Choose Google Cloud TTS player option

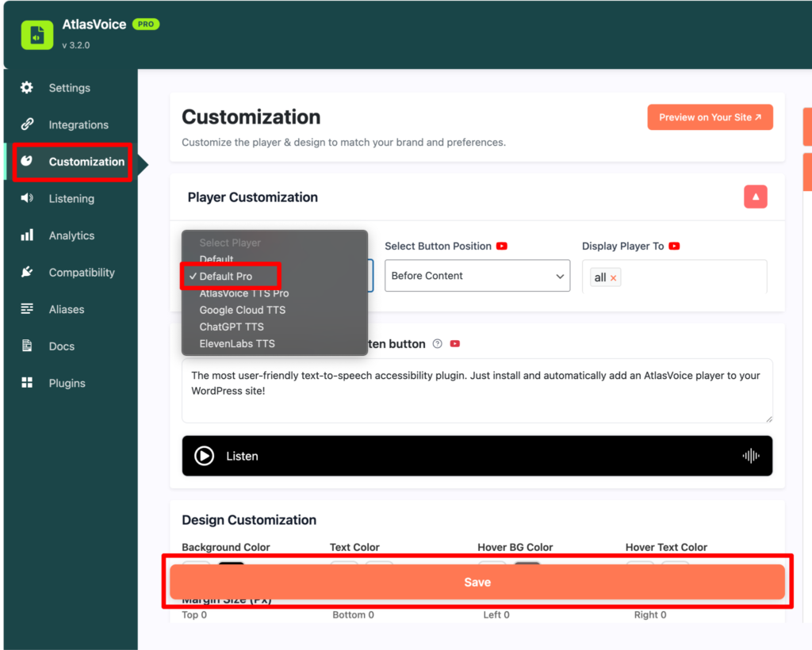(243, 310)
